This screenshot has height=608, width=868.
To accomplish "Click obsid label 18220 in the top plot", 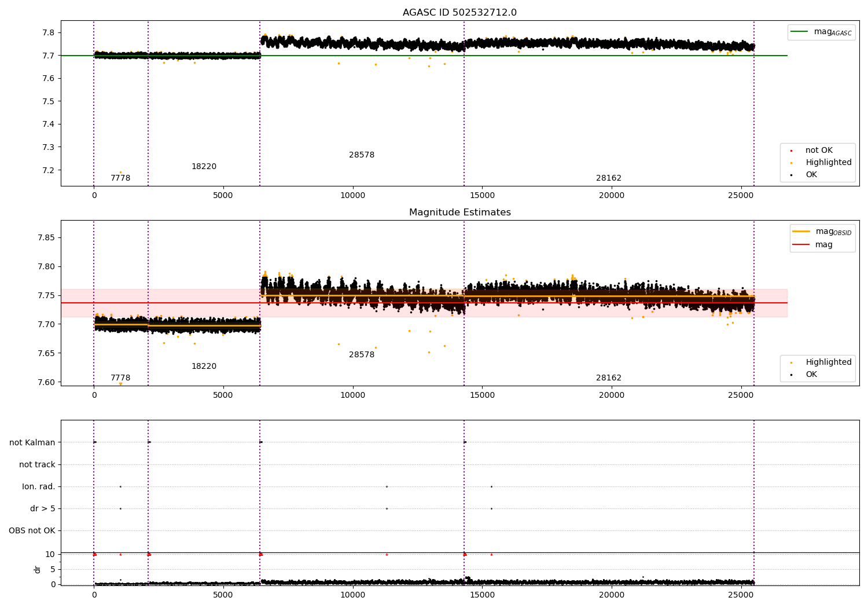I will [204, 167].
